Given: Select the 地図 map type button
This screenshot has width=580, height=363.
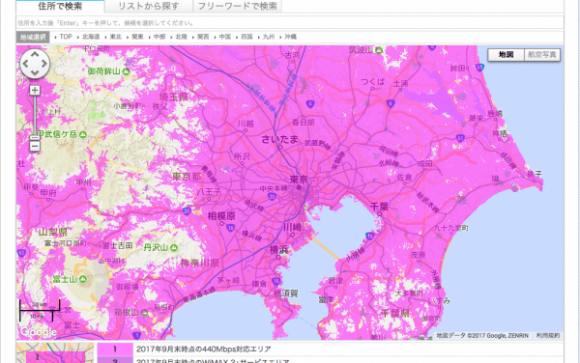Looking at the screenshot, I should (x=506, y=55).
